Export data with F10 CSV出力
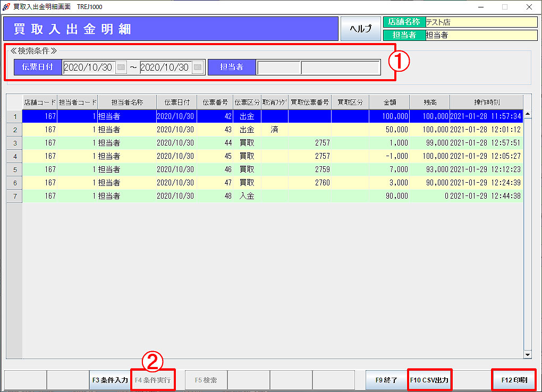542x392 pixels. pos(429,380)
